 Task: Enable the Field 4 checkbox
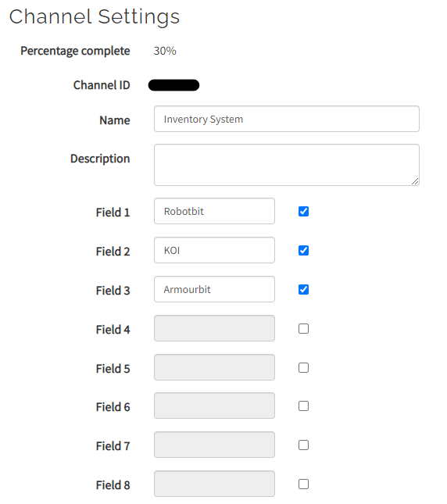pyautogui.click(x=303, y=328)
